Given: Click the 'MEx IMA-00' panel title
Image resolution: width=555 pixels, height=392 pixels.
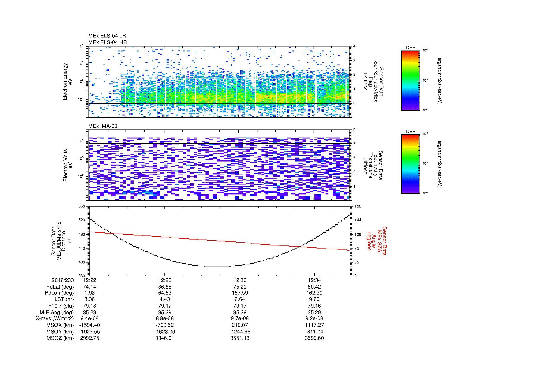Looking at the screenshot, I should tap(103, 126).
